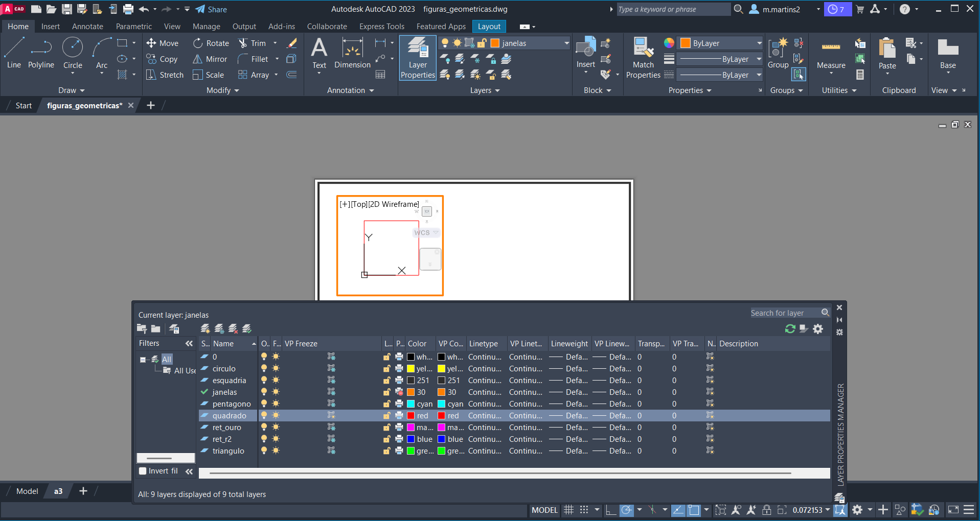Click the Match Properties tool
This screenshot has height=521, width=980.
click(x=643, y=58)
